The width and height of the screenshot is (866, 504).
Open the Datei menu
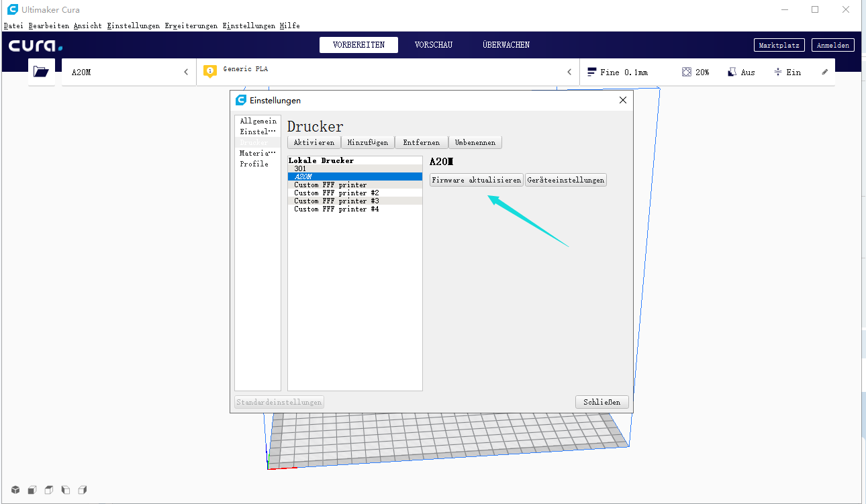13,26
